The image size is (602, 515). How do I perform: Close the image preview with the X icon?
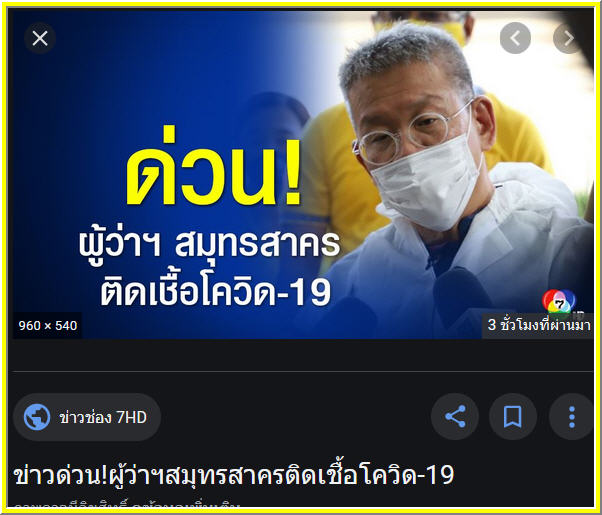[40, 38]
